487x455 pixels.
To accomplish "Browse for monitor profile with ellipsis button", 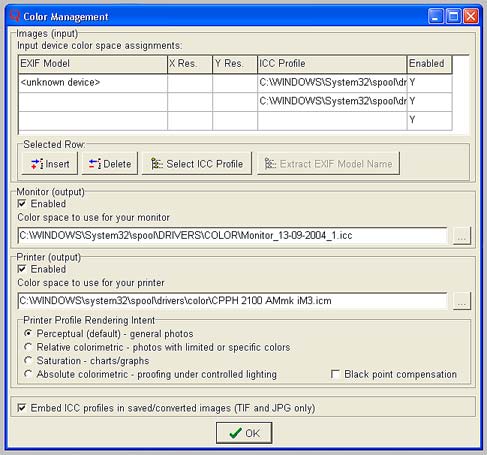I will [x=462, y=236].
